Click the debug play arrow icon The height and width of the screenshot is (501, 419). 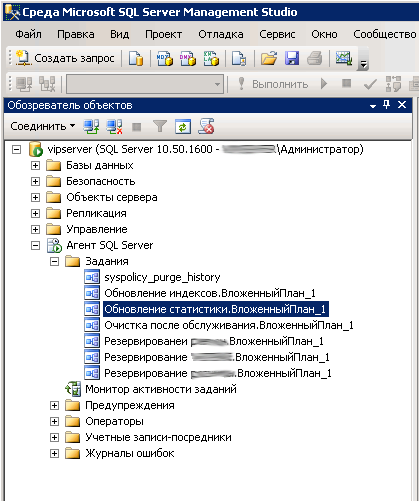[x=324, y=84]
